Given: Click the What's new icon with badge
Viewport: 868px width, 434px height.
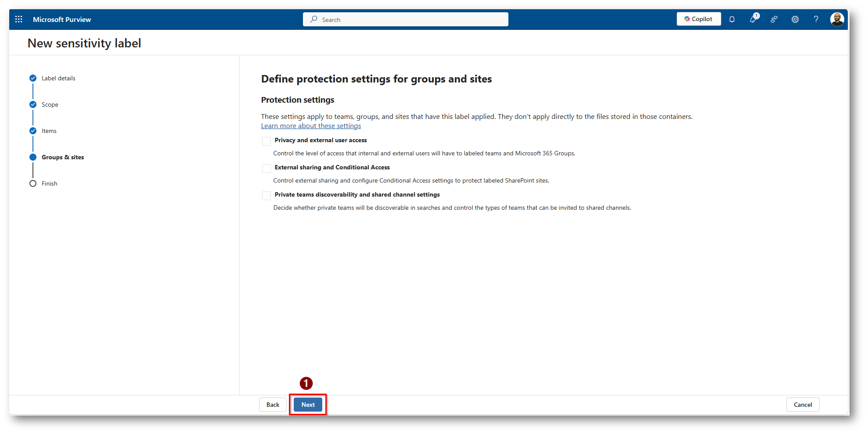Looking at the screenshot, I should 753,19.
